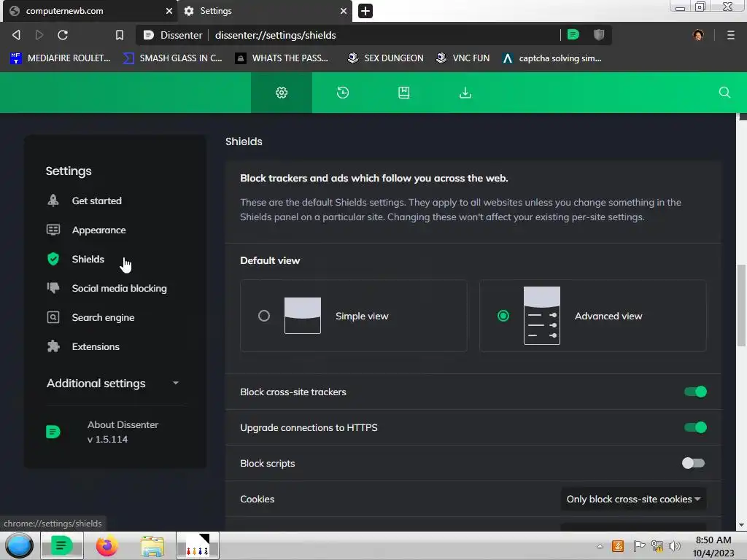Go to Social media blocking section
This screenshot has height=560, width=747.
tap(119, 288)
